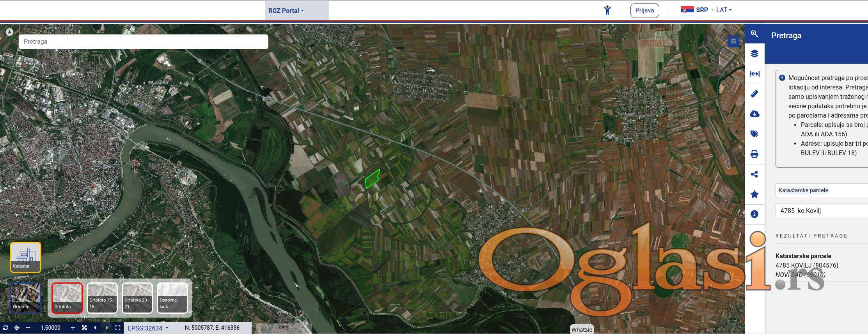This screenshot has width=868, height=334.
Task: Select the ruler measurement tool
Action: point(754,94)
